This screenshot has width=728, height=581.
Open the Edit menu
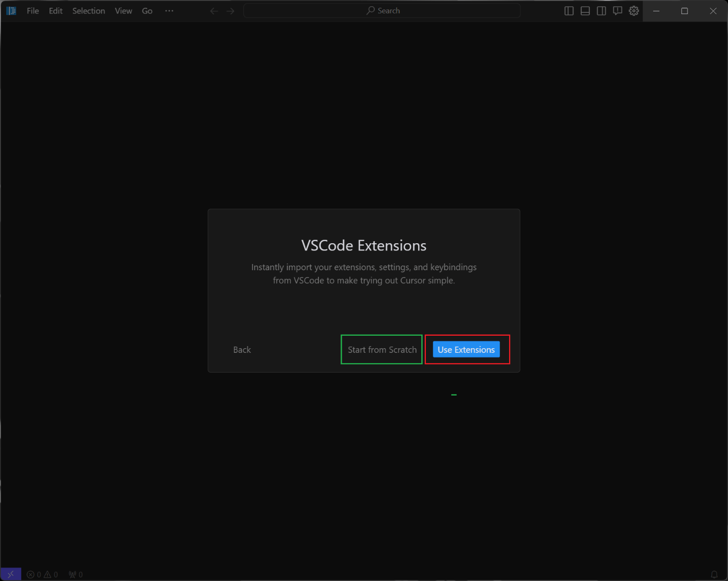(x=56, y=10)
